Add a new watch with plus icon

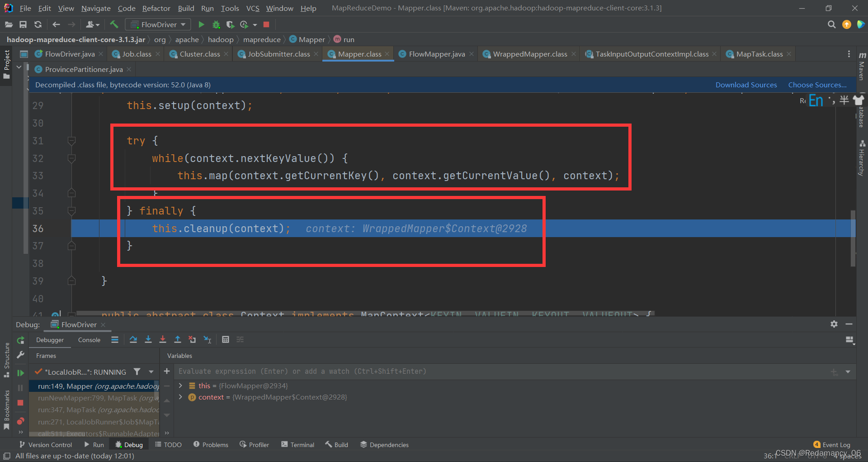click(167, 371)
